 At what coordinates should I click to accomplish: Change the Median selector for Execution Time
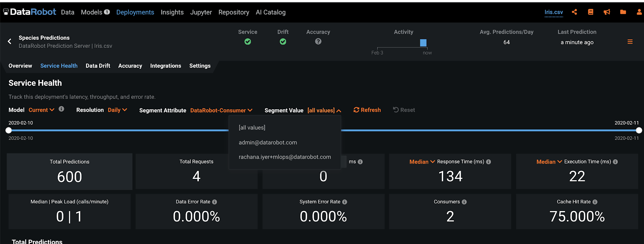click(549, 162)
